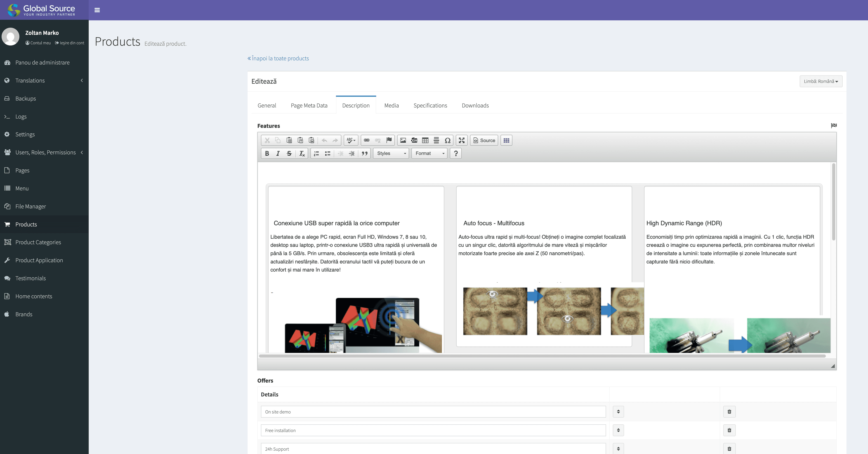Insert a horizontal line
868x454 pixels.
[x=436, y=140]
